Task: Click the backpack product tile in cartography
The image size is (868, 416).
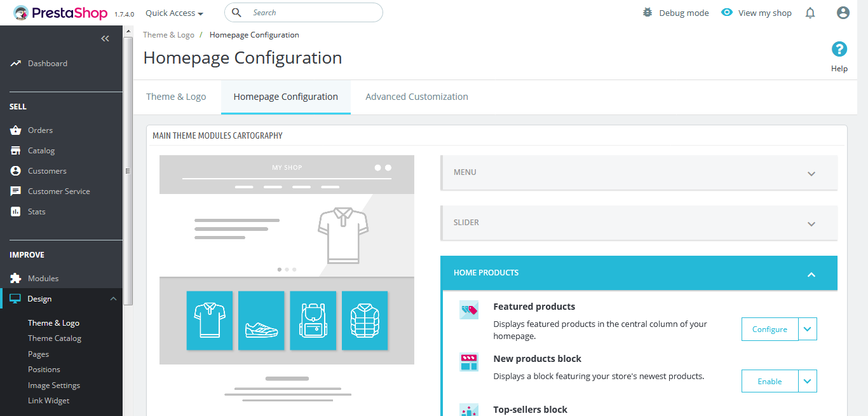Action: (x=313, y=321)
